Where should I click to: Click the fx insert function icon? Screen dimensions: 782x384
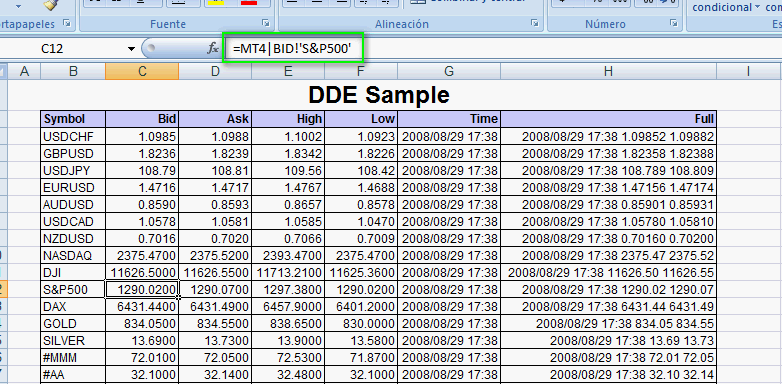tap(213, 48)
